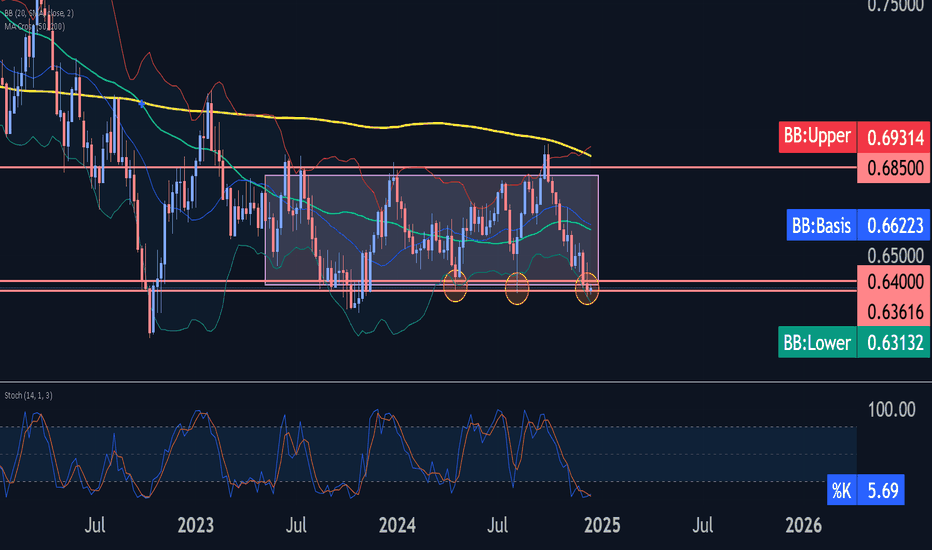Click the 2024 time axis label
This screenshot has width=932, height=550.
click(x=397, y=526)
